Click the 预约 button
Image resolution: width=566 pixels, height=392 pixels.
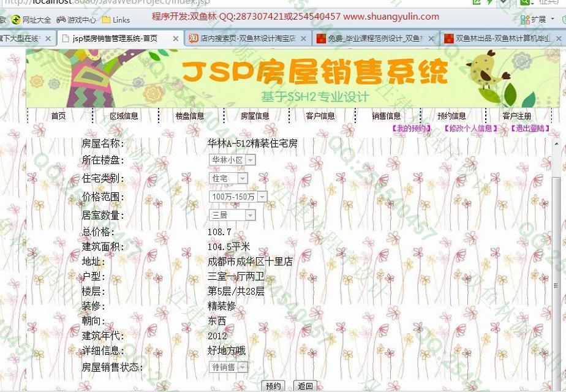point(273,386)
